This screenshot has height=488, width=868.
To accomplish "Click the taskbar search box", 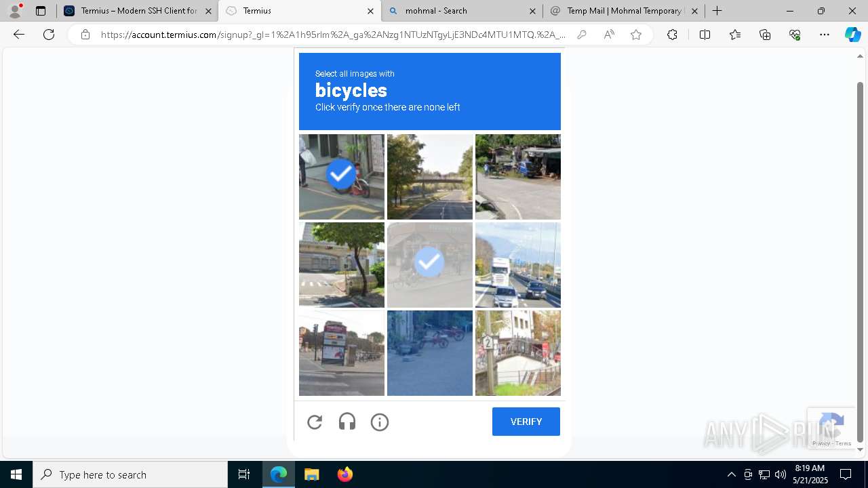I will pyautogui.click(x=130, y=474).
